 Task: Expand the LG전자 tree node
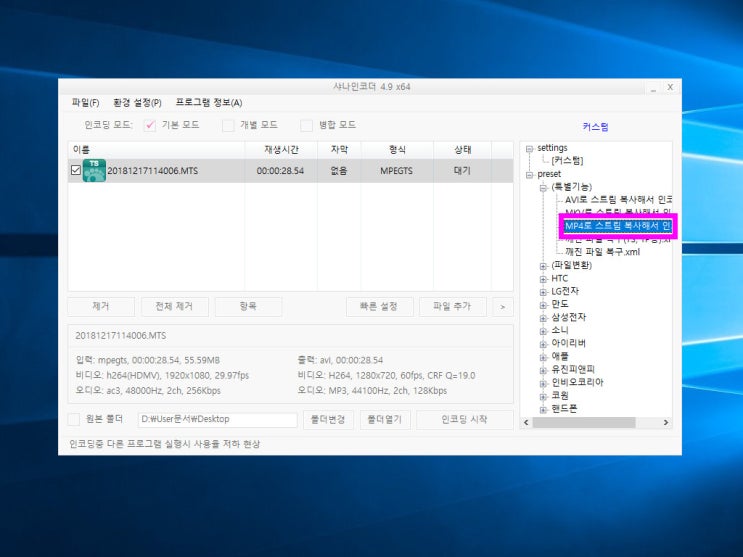click(543, 292)
